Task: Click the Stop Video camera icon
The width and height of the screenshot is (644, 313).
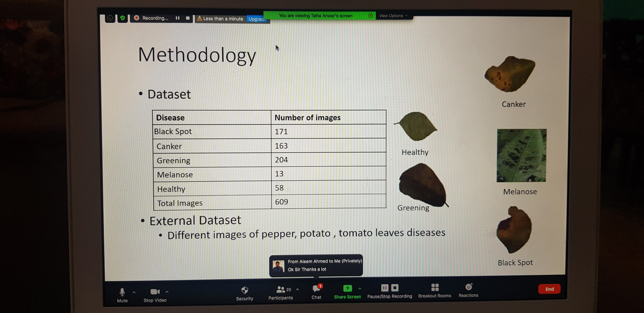Action: point(155,292)
